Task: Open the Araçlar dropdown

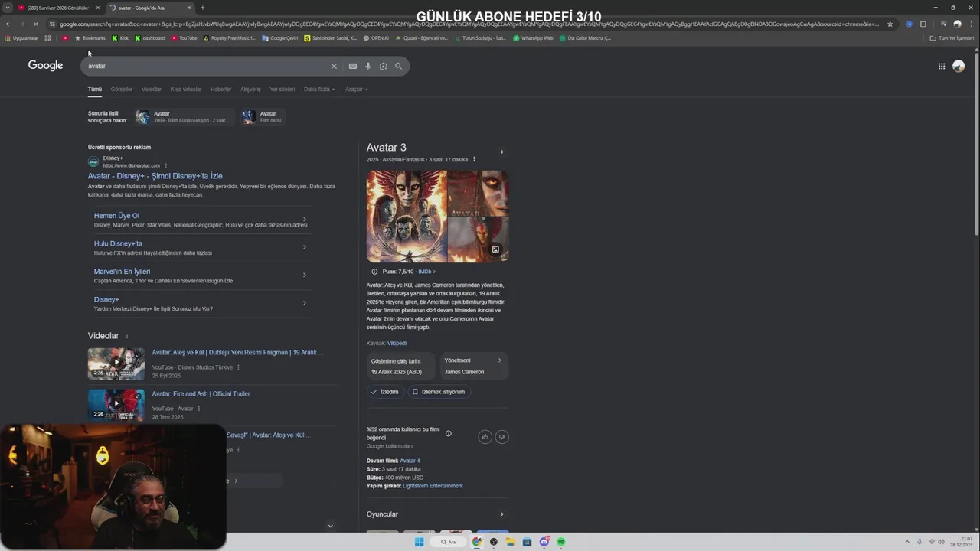Action: (x=356, y=89)
